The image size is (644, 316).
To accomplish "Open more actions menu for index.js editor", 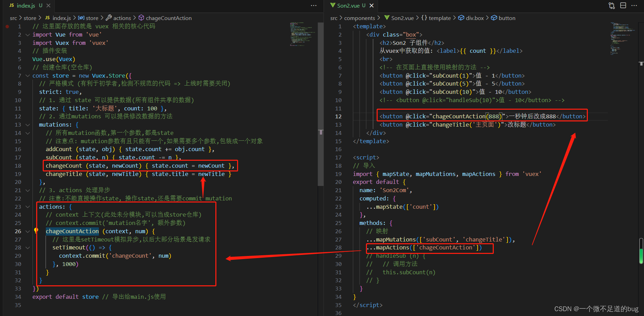I will coord(314,6).
